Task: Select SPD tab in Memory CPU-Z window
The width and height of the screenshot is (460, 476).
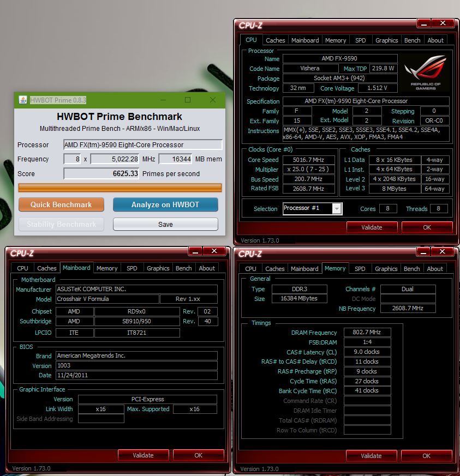Action: pos(360,269)
